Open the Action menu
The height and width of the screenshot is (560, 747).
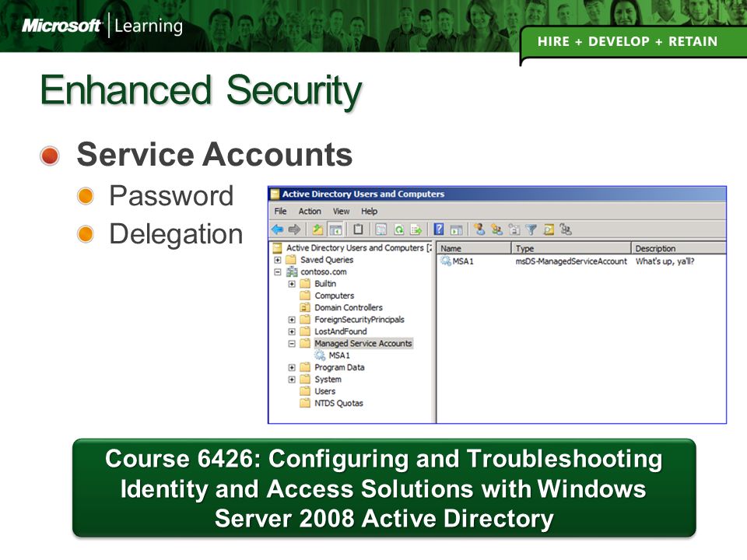pos(310,211)
